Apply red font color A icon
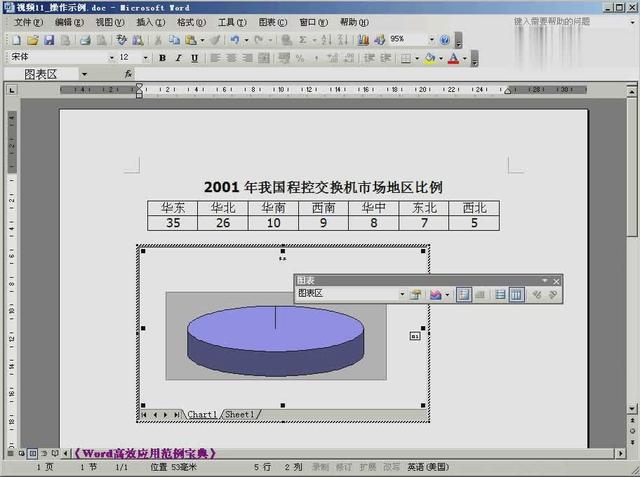640x477 pixels. tap(453, 58)
